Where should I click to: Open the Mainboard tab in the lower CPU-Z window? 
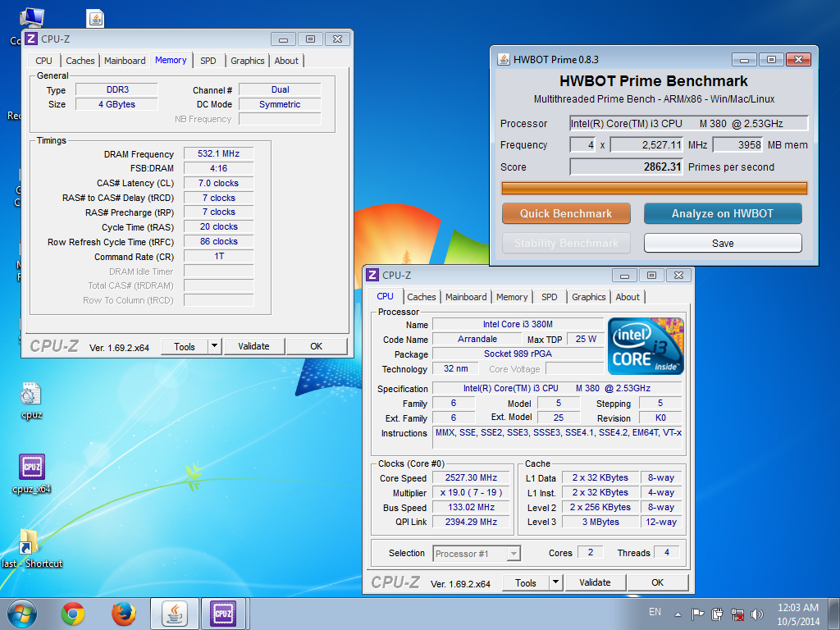pyautogui.click(x=466, y=297)
